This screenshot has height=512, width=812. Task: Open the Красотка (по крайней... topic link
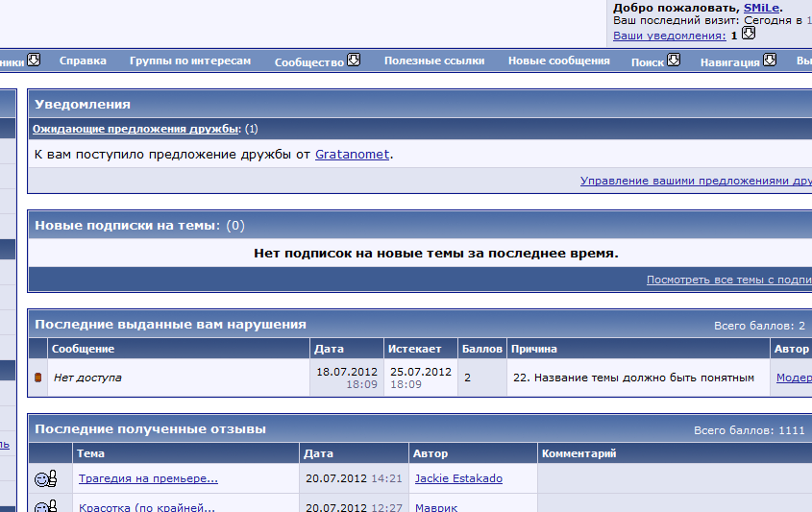[x=147, y=507]
